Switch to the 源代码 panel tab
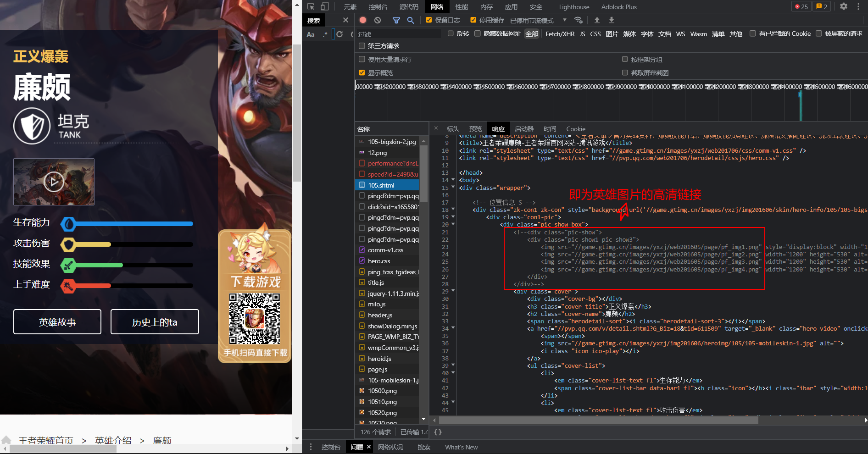Image resolution: width=868 pixels, height=454 pixels. point(409,7)
